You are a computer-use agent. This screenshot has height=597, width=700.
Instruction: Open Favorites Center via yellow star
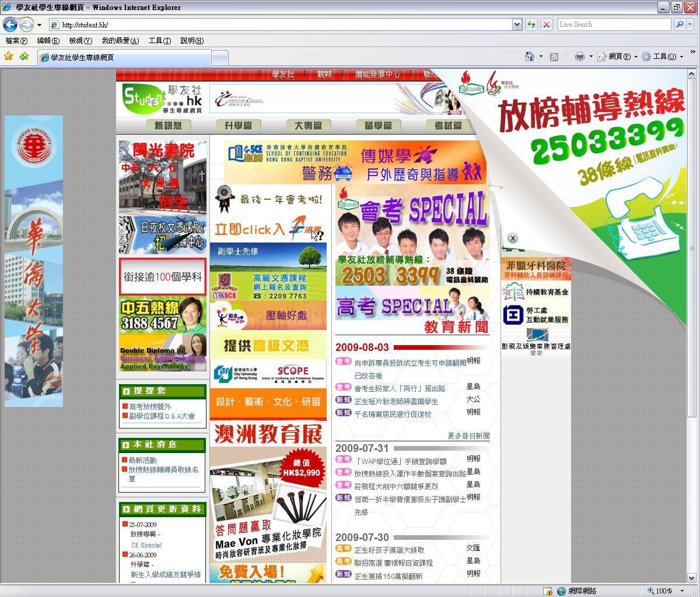tap(9, 57)
